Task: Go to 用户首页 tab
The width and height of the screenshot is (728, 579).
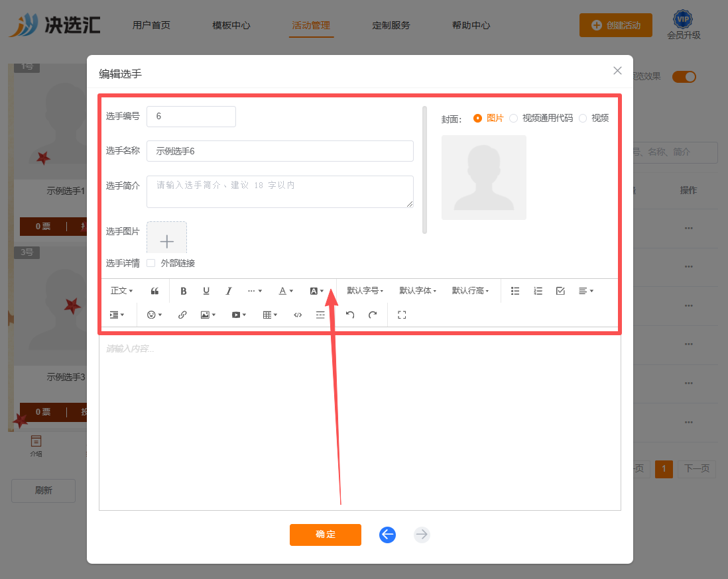Action: click(x=151, y=26)
